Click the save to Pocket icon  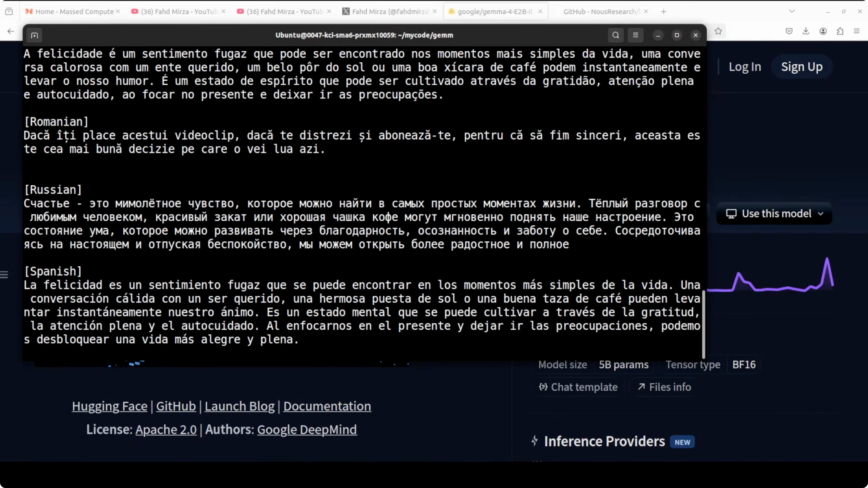pos(789,31)
